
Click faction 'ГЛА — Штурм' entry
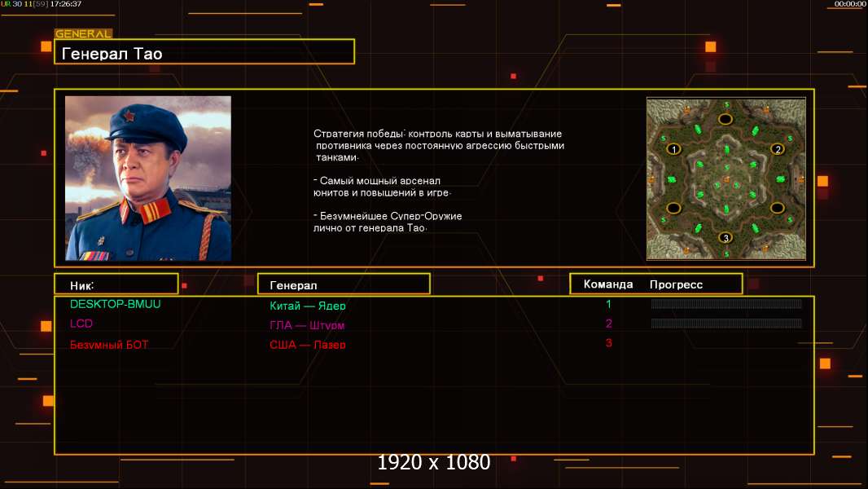(307, 325)
